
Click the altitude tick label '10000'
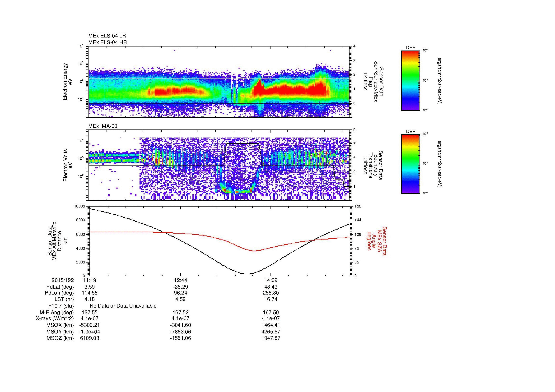[x=80, y=206]
